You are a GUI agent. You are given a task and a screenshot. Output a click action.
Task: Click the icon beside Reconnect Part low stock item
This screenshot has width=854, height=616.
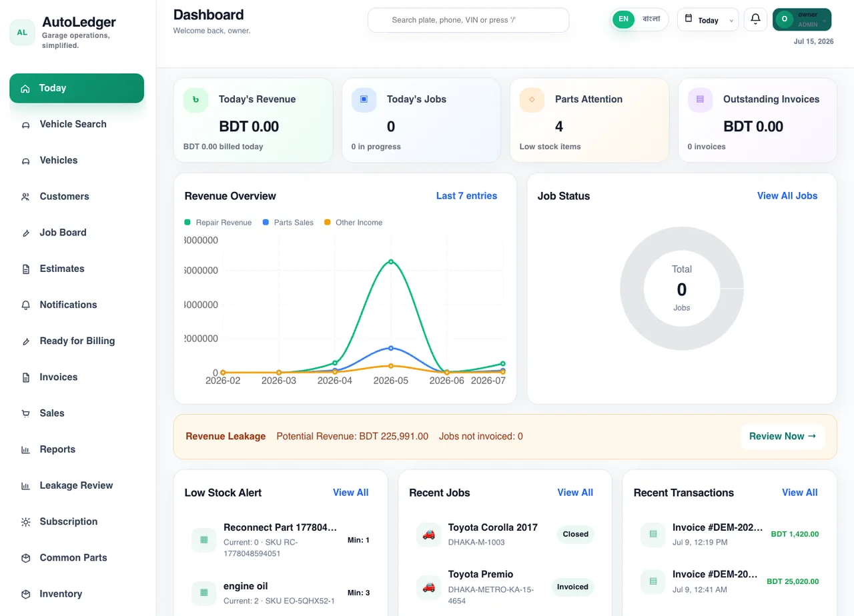203,540
